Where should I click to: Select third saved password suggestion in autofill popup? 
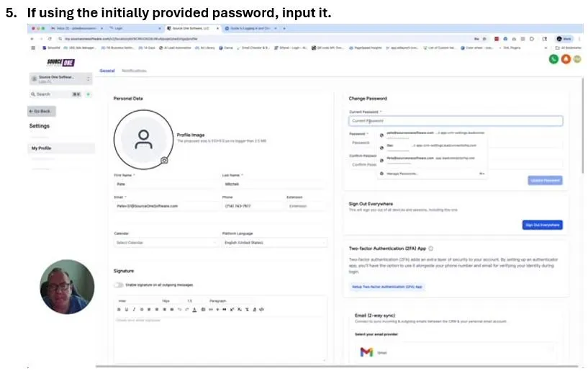pos(432,160)
